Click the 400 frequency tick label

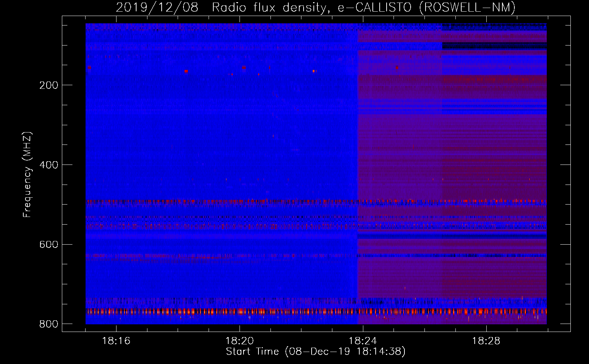(x=49, y=165)
